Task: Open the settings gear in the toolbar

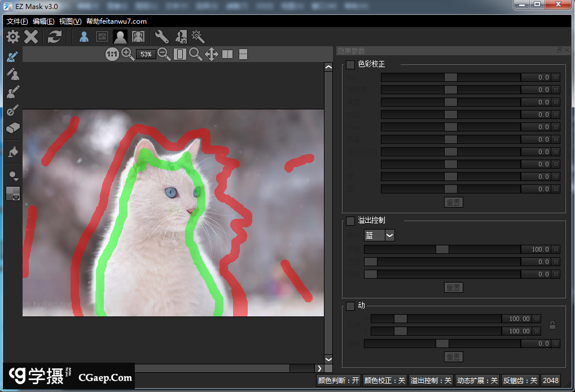Action: tap(12, 37)
